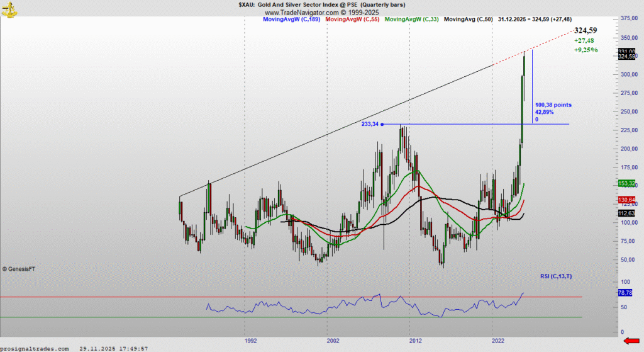Click the 29.11.2025 17:49:57 timestamp
This screenshot has height=352, width=644.
pos(113,349)
